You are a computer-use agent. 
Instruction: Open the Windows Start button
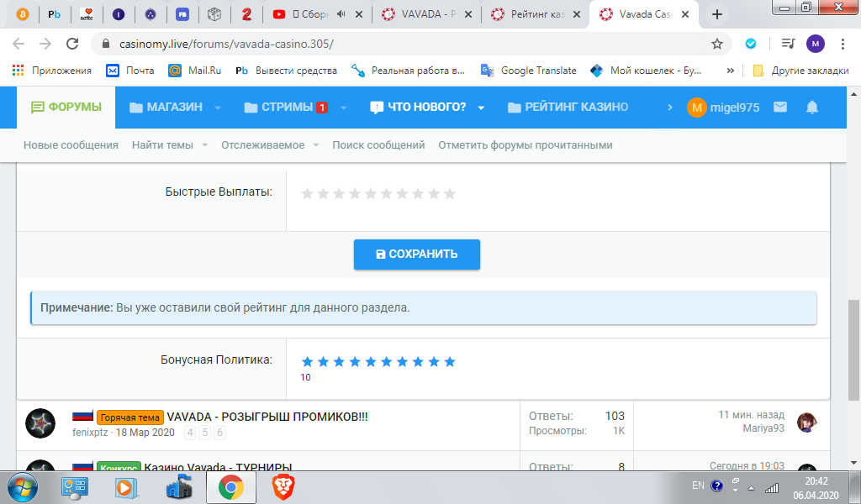(22, 487)
